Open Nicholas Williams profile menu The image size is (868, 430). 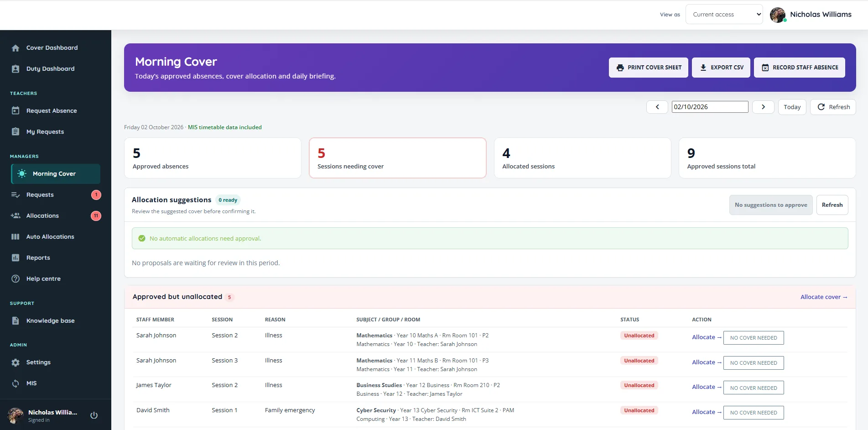click(x=811, y=15)
